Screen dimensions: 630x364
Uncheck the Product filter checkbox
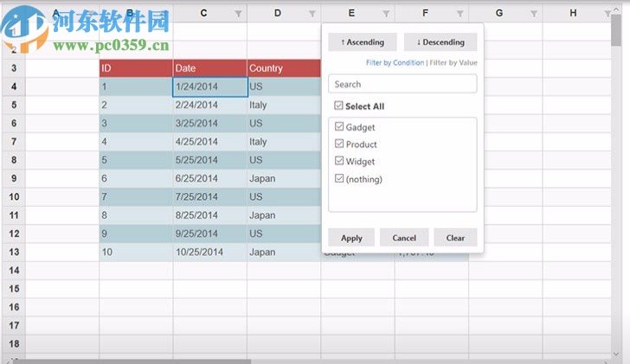pos(340,144)
